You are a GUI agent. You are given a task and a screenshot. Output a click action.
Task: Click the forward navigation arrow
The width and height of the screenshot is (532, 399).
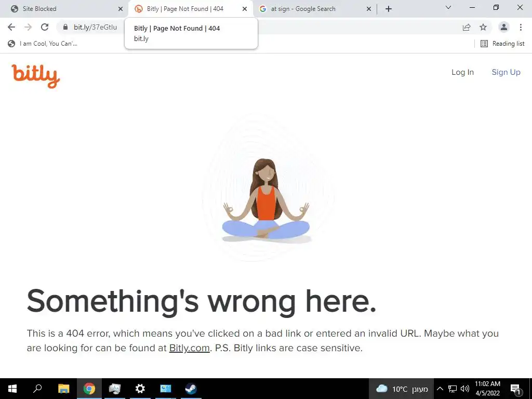(28, 27)
